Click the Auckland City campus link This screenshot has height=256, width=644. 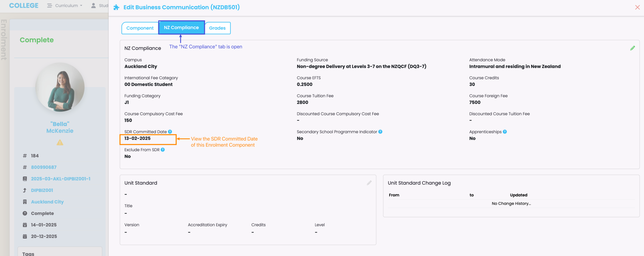(x=47, y=202)
